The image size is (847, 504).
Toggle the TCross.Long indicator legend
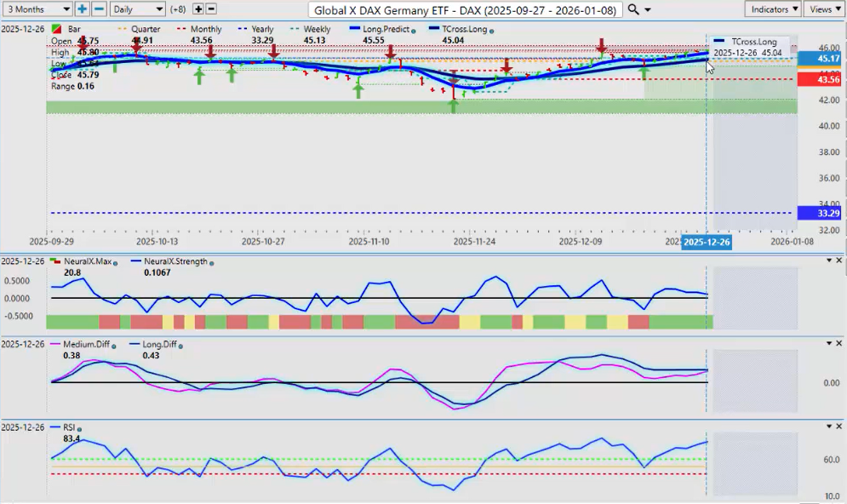pos(465,29)
